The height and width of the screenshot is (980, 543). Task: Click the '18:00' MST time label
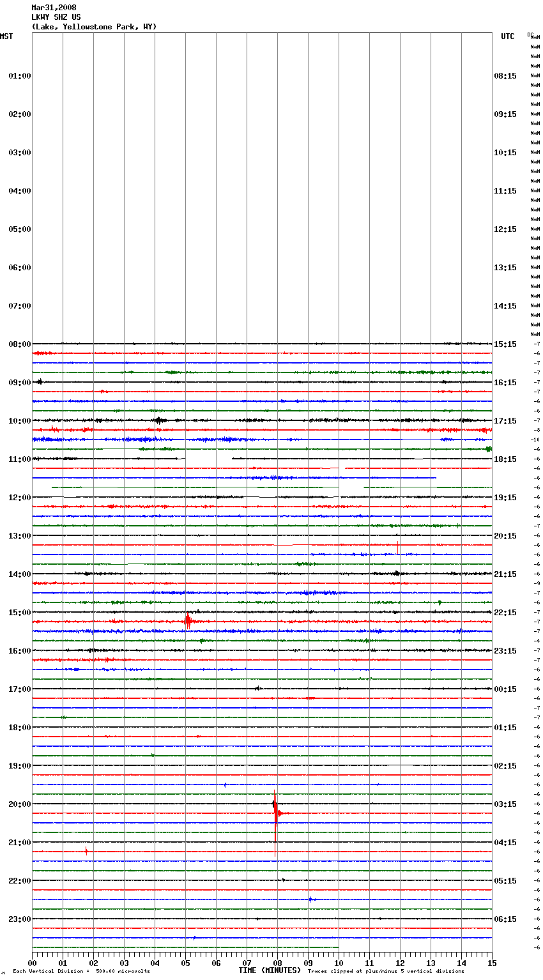[x=20, y=728]
